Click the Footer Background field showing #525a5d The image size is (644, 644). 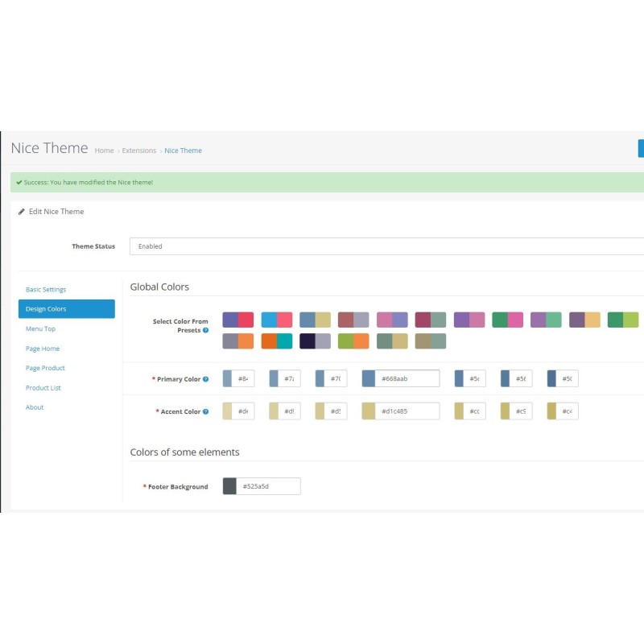tap(269, 486)
